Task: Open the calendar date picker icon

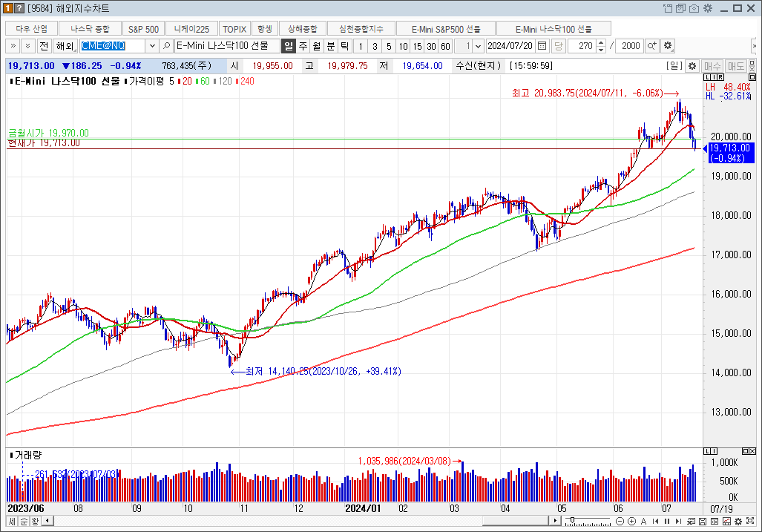Action: pos(542,46)
